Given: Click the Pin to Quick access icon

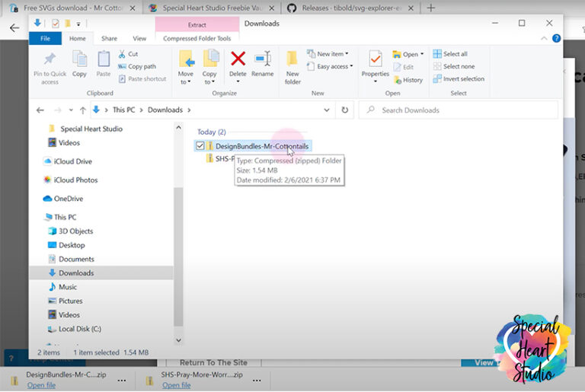Looking at the screenshot, I should pyautogui.click(x=50, y=59).
